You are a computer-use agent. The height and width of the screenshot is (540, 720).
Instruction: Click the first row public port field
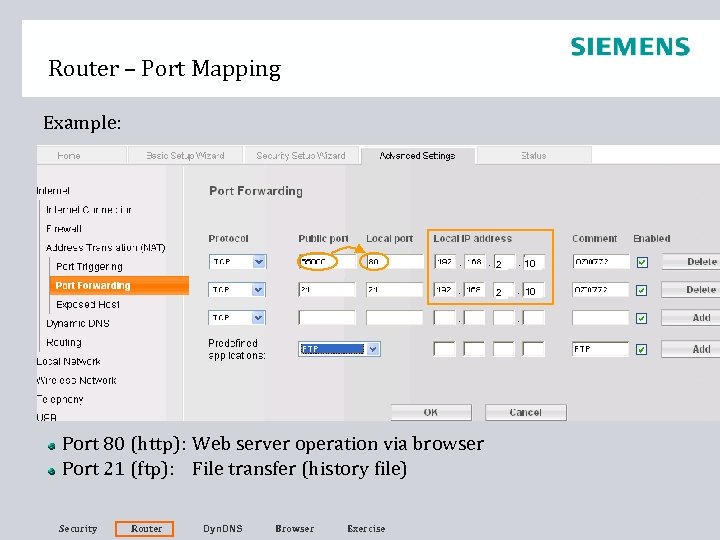point(327,262)
